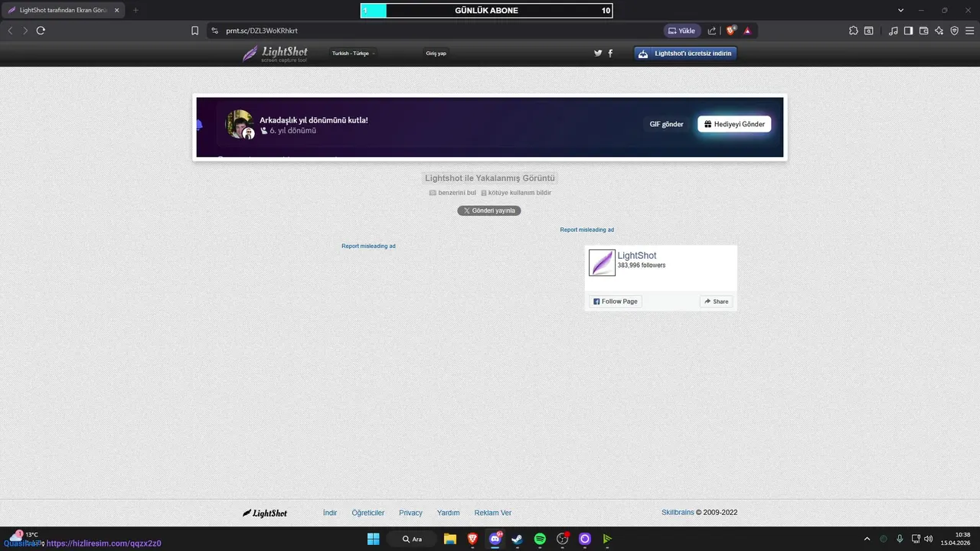Open the Brave Shields lion icon
The image size is (980, 551).
point(731,31)
